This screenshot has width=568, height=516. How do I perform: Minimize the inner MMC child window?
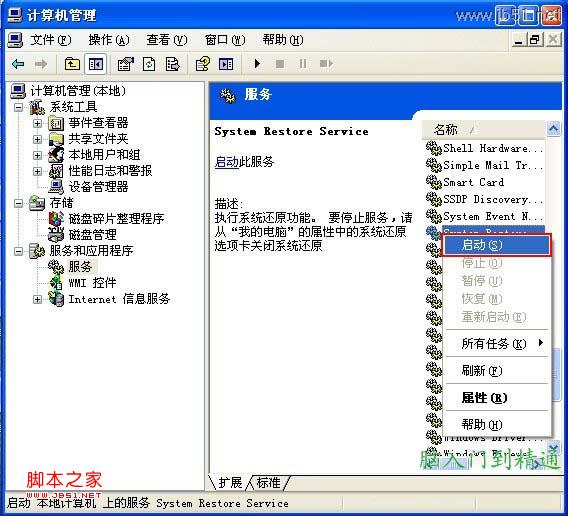click(x=519, y=40)
